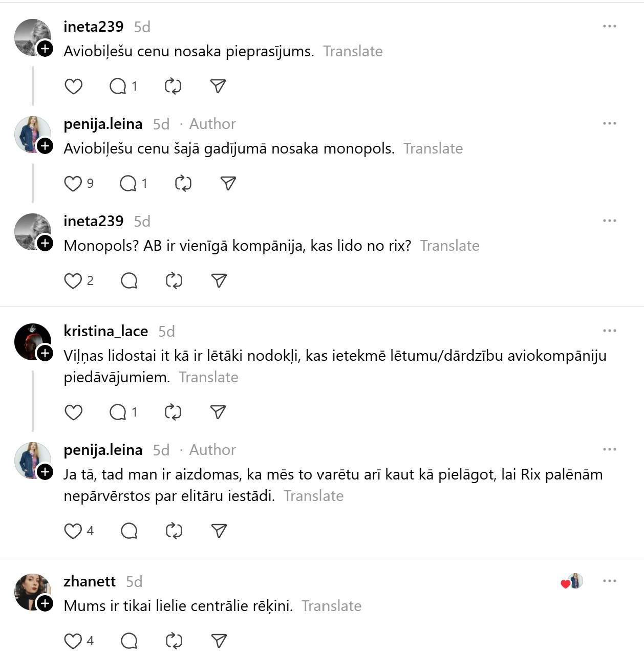
Task: Share ineta239's Monopols question comment
Action: (x=219, y=280)
